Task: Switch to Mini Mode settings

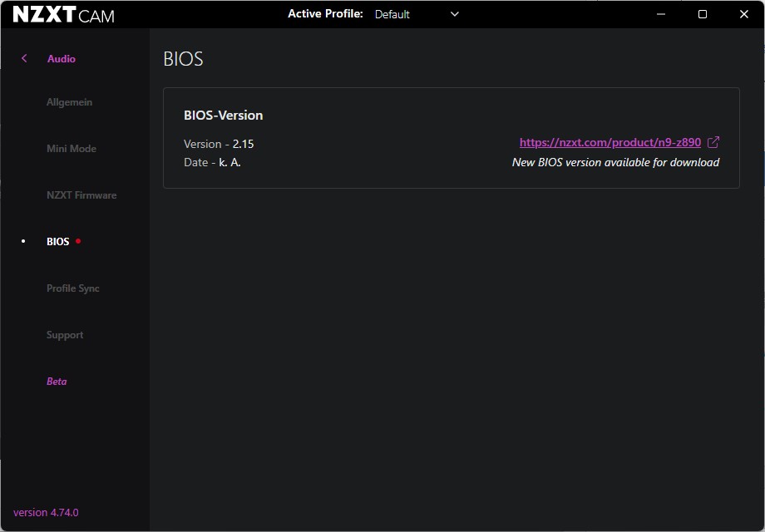Action: coord(72,149)
